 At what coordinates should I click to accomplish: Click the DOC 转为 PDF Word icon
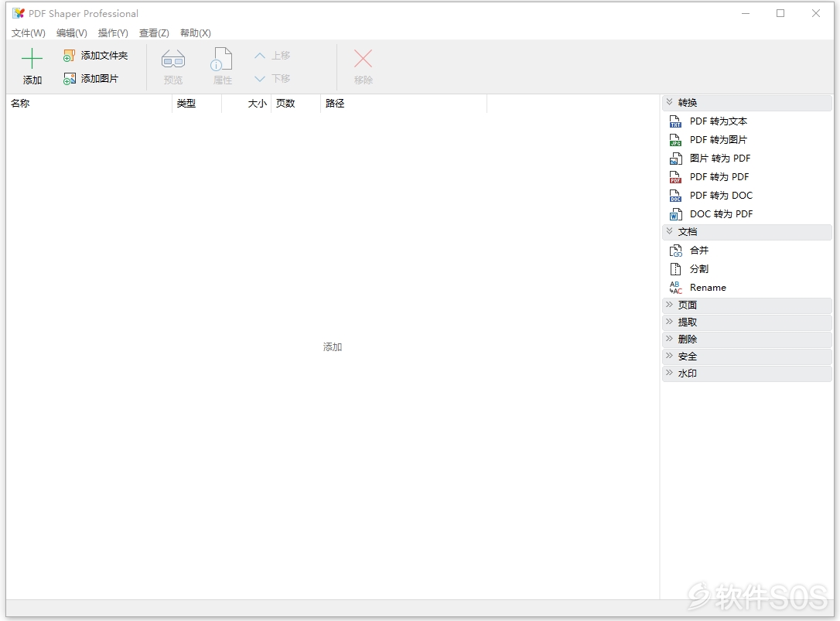coord(675,214)
